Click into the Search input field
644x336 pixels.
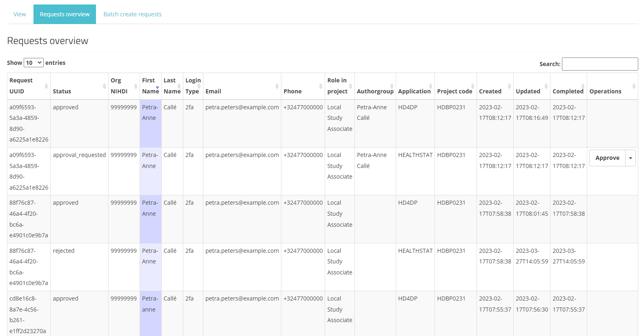(599, 64)
